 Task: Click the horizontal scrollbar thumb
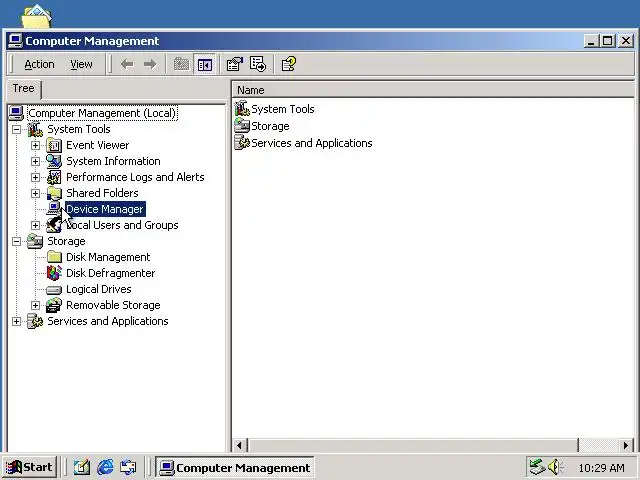pos(413,445)
